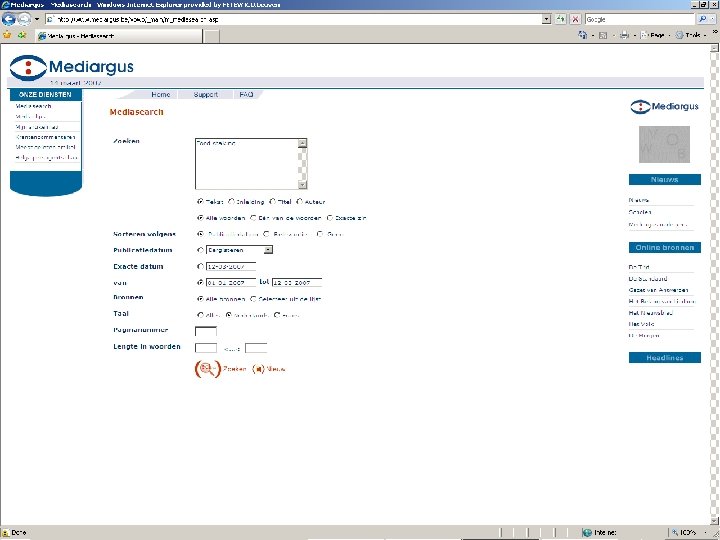Click the Paginanummer input field

(206, 331)
